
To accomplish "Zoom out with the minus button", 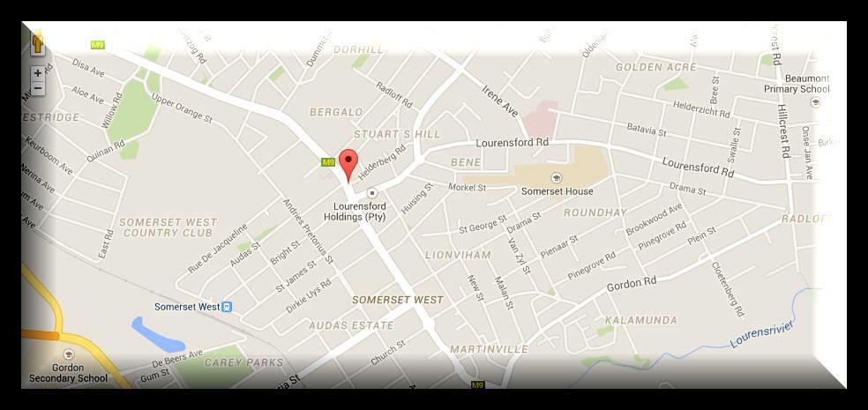I will click(38, 88).
